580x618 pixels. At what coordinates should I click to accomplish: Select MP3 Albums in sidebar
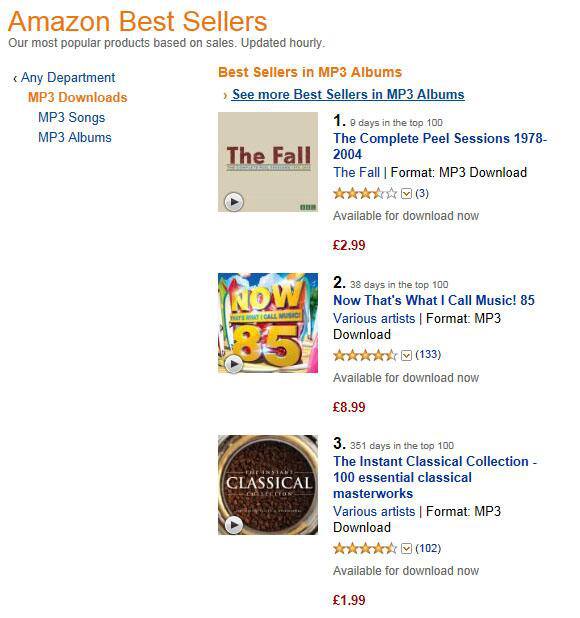(74, 138)
